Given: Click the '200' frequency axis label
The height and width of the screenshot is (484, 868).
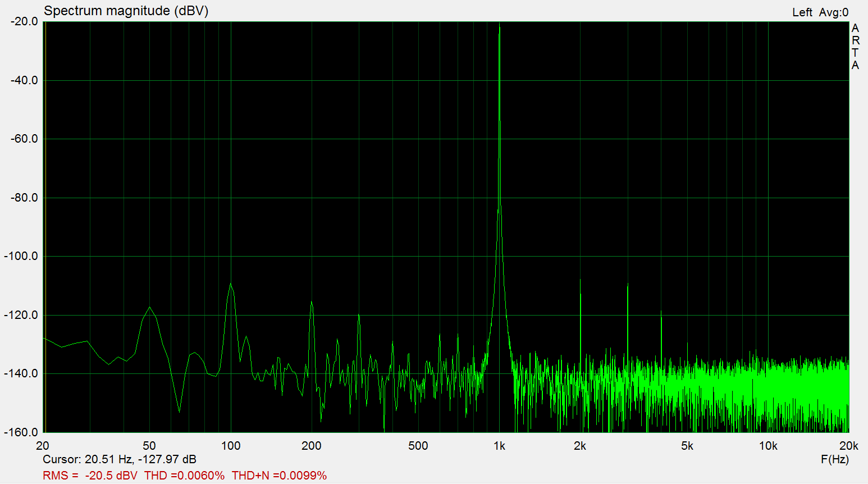Looking at the screenshot, I should coord(312,446).
